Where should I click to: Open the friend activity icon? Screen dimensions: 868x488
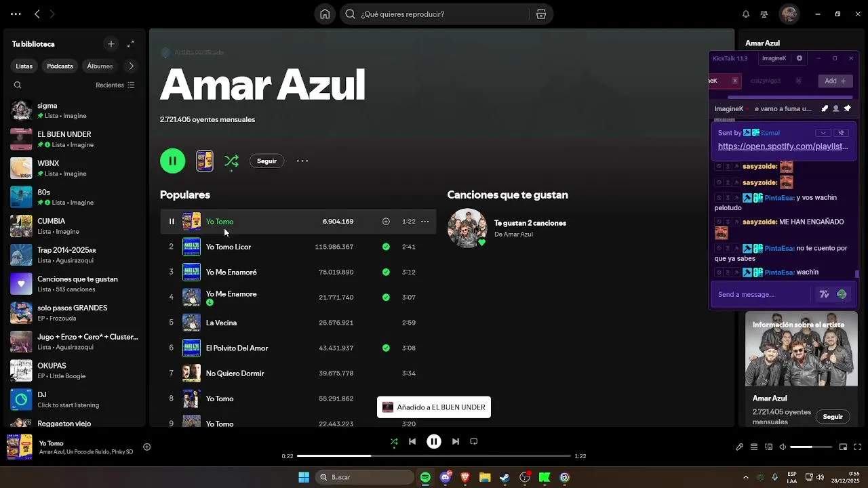click(x=764, y=14)
